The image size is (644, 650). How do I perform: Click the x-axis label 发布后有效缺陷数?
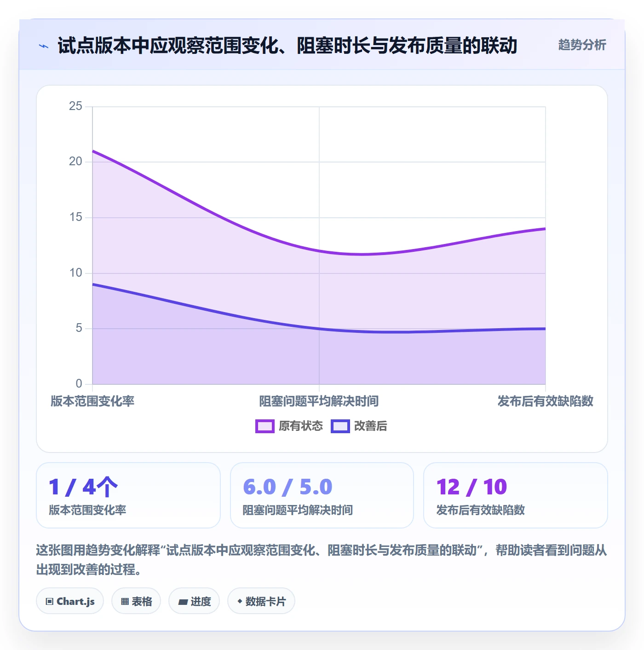(x=545, y=401)
